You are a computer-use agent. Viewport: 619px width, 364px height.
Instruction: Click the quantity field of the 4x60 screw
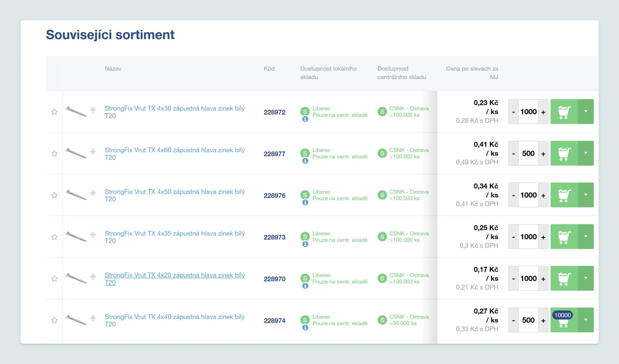pyautogui.click(x=528, y=153)
